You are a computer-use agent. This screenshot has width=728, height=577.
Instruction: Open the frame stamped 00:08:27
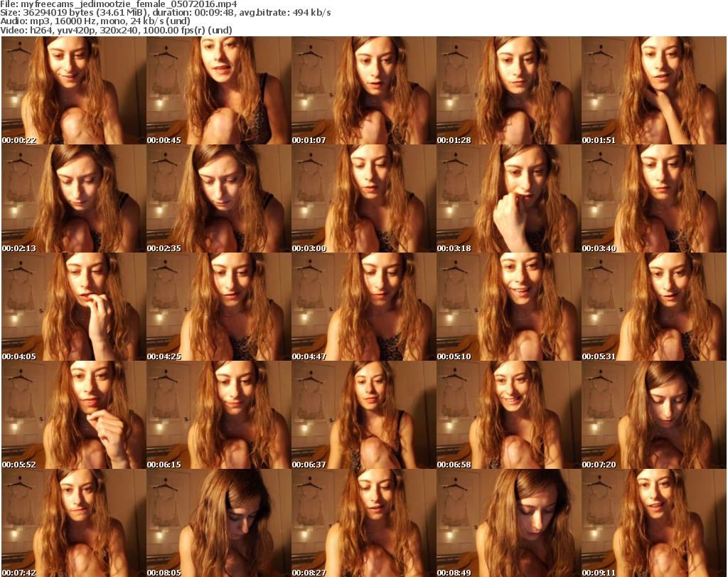tap(363, 523)
